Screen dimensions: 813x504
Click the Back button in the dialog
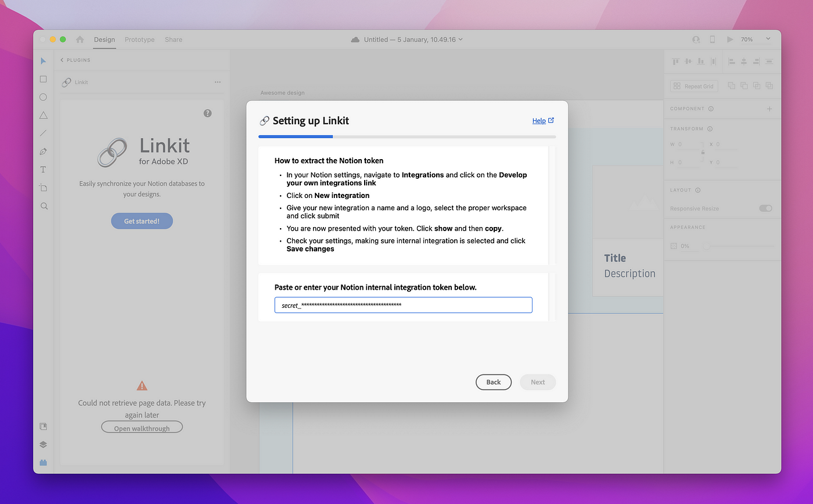[x=494, y=382]
